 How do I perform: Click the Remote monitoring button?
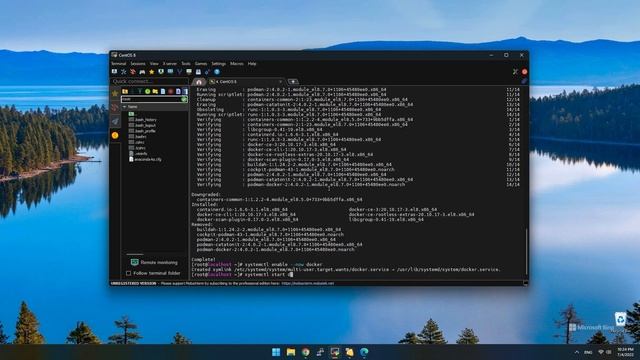154,262
